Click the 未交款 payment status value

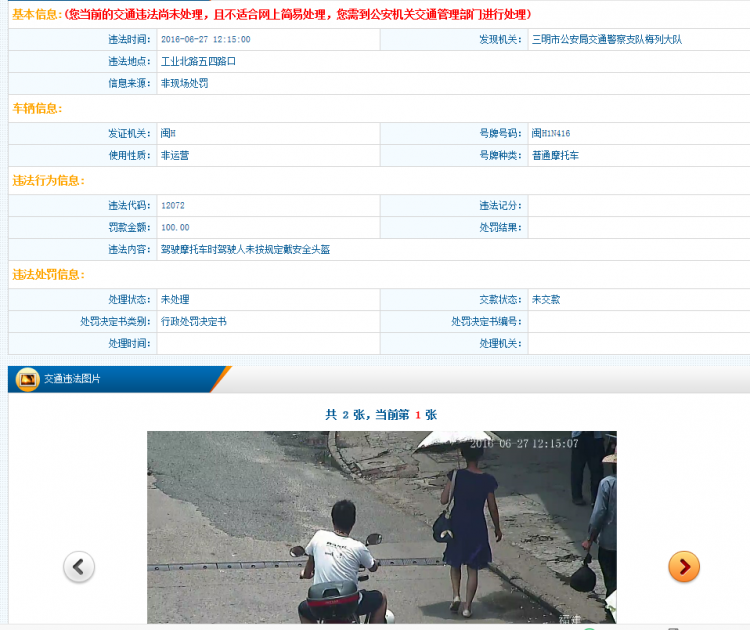point(545,299)
